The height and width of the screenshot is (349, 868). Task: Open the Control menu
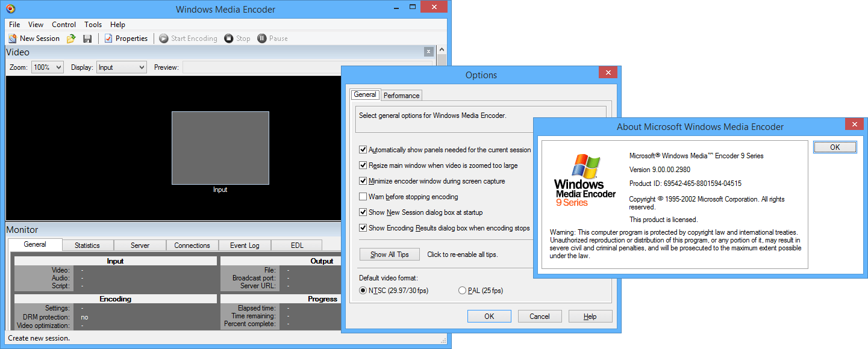(x=63, y=24)
